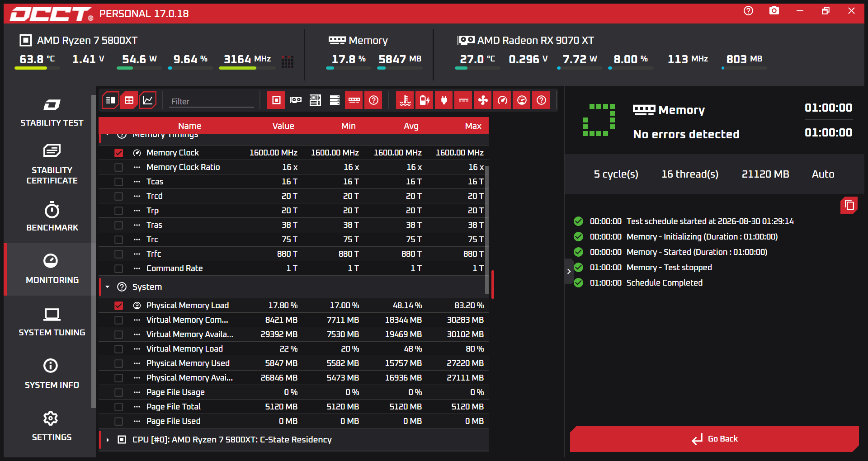Click the 'No errors detected' result text
868x461 pixels.
click(686, 134)
